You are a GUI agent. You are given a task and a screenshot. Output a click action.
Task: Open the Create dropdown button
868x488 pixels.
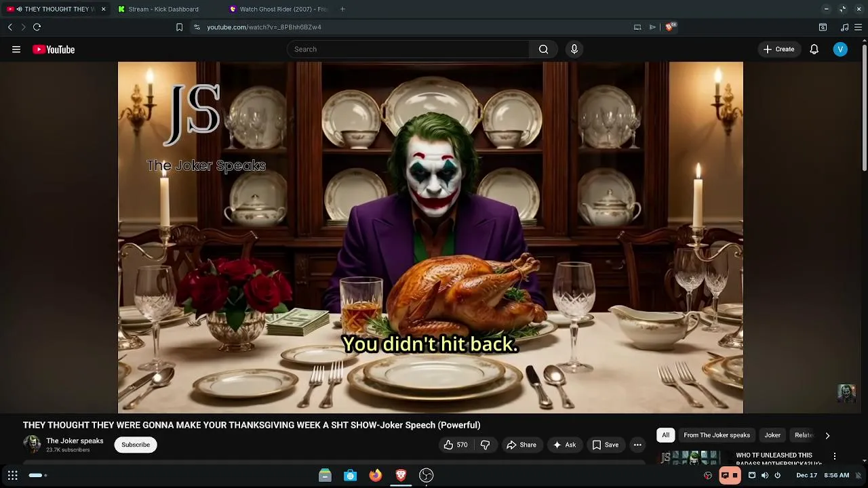click(x=778, y=49)
